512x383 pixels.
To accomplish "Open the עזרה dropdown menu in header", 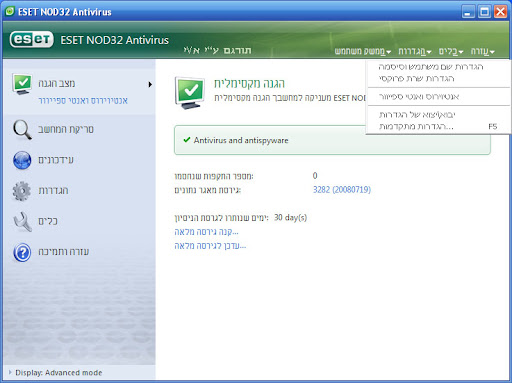I will coord(483,51).
